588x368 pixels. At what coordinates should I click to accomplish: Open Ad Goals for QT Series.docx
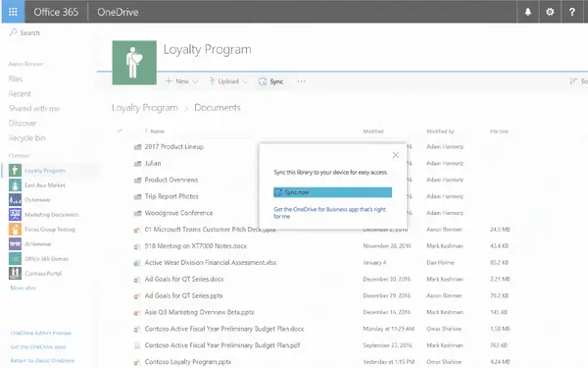pyautogui.click(x=184, y=279)
